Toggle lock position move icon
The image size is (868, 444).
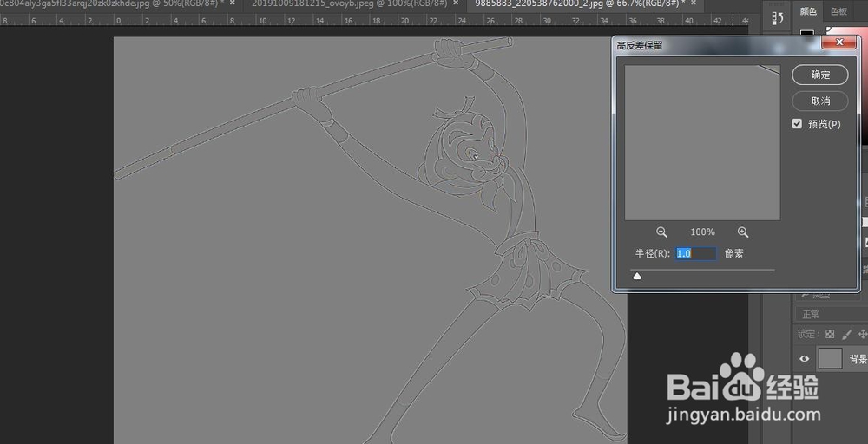click(863, 334)
